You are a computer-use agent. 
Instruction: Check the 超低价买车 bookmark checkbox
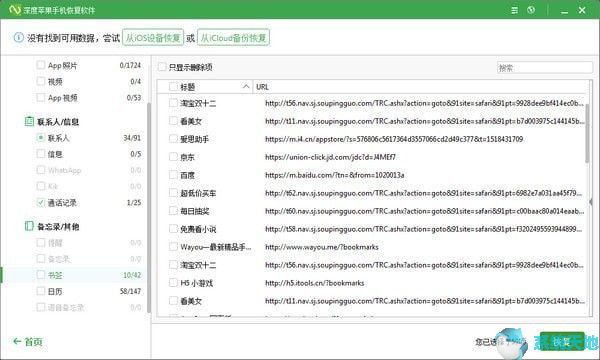click(173, 193)
